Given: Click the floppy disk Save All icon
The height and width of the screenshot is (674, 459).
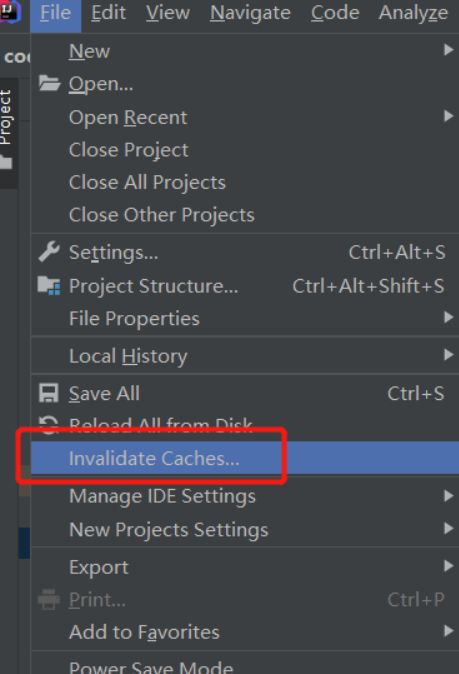Looking at the screenshot, I should coord(49,393).
